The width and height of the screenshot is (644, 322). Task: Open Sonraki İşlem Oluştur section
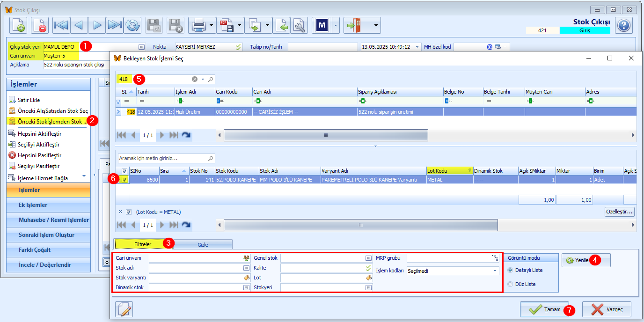point(48,235)
